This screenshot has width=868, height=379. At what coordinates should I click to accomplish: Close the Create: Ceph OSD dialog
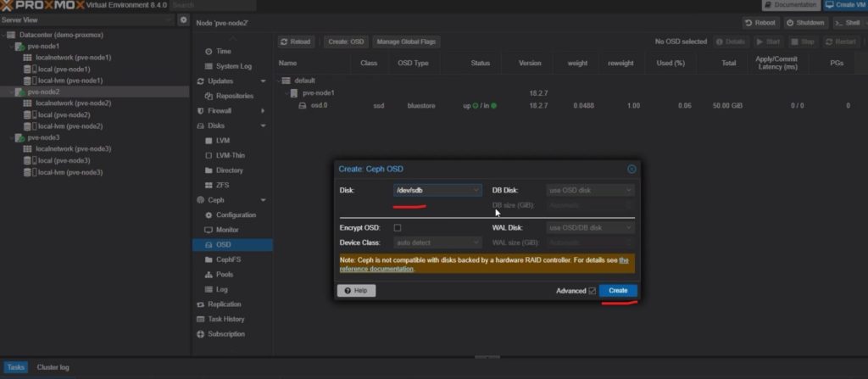(632, 169)
